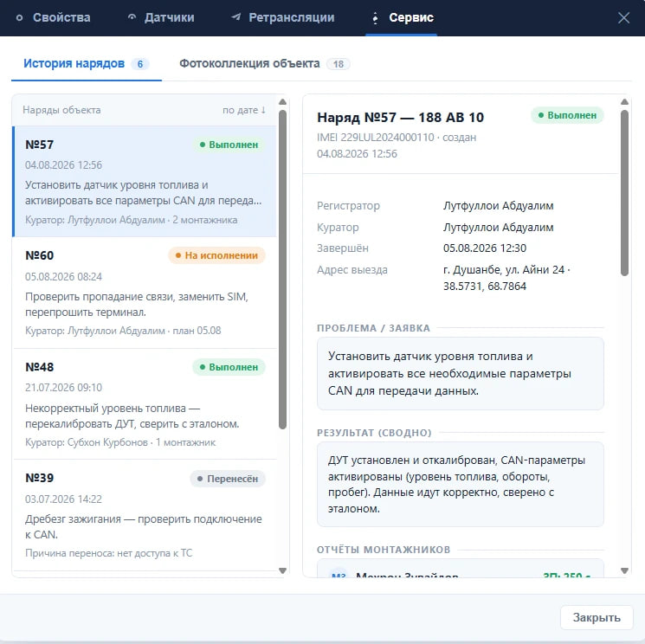Click the title Наряд №57 — 188 AB 10
This screenshot has width=645, height=644.
click(x=400, y=118)
